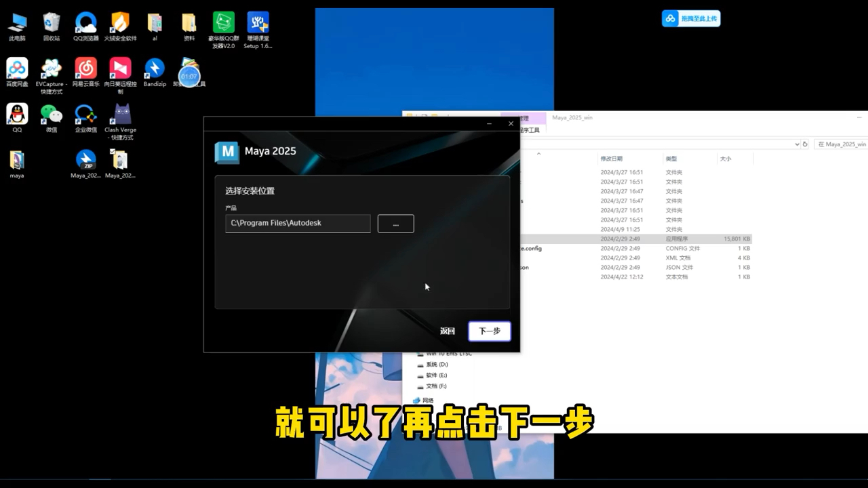Select the 珊瑚课堂 Setup installer icon

[x=258, y=30]
